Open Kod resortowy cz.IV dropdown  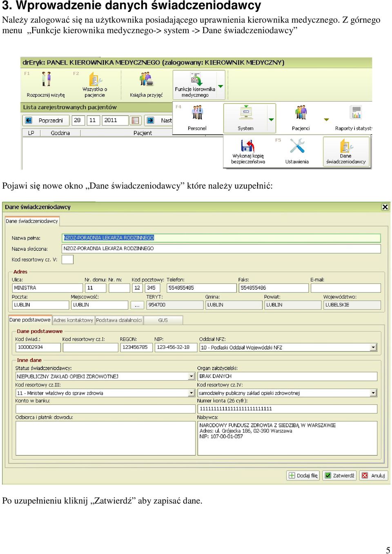(x=373, y=393)
